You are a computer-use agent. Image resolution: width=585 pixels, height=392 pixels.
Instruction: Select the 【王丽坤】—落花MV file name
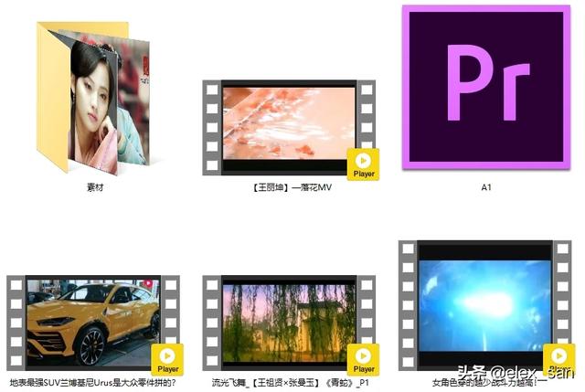tap(290, 187)
